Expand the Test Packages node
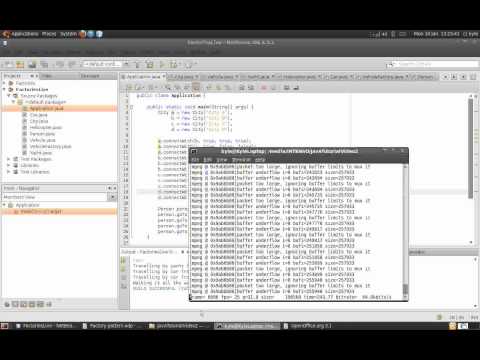The height and width of the screenshot is (360, 480). click(x=9, y=159)
